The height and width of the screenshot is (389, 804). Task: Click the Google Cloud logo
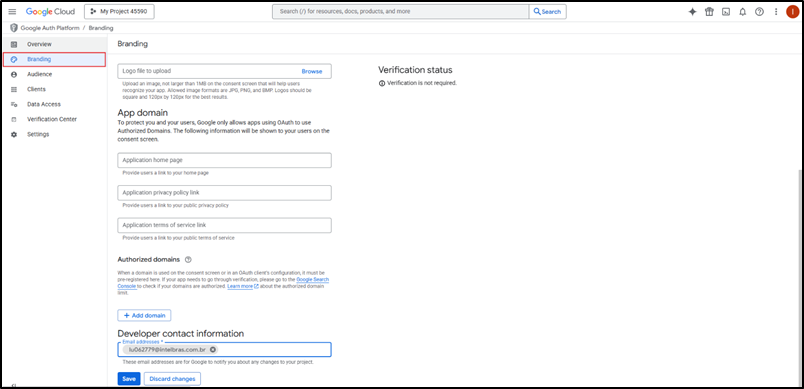(x=50, y=11)
